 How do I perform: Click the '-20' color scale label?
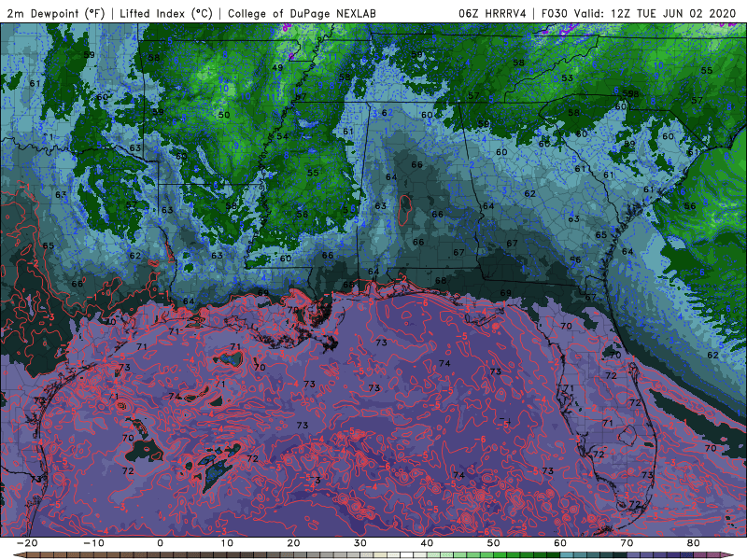(x=27, y=543)
